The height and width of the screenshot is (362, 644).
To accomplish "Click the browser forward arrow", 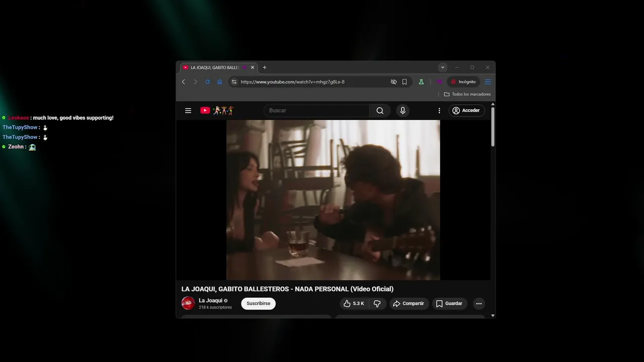I will pyautogui.click(x=196, y=82).
